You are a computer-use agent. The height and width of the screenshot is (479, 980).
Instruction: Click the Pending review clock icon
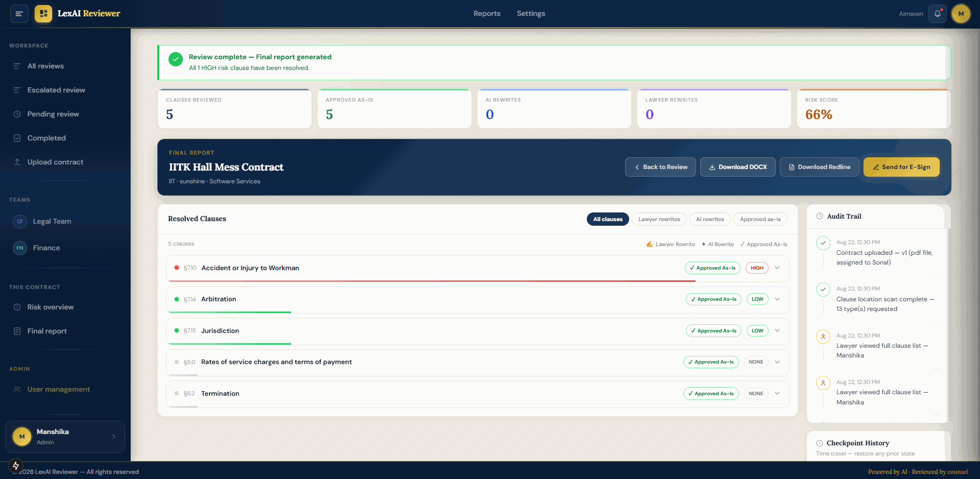(17, 114)
